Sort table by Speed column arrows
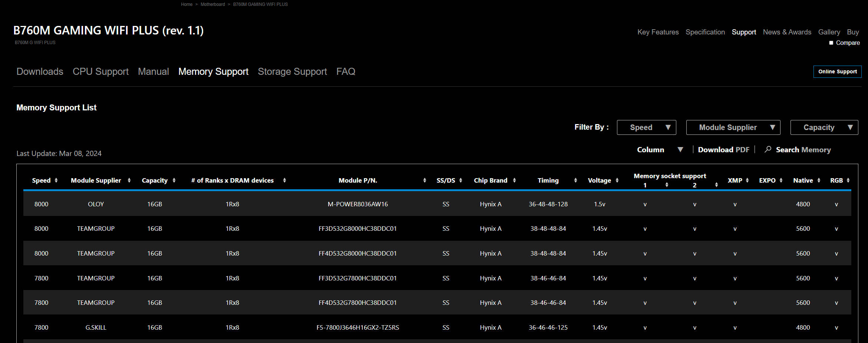The width and height of the screenshot is (868, 343). pos(56,180)
